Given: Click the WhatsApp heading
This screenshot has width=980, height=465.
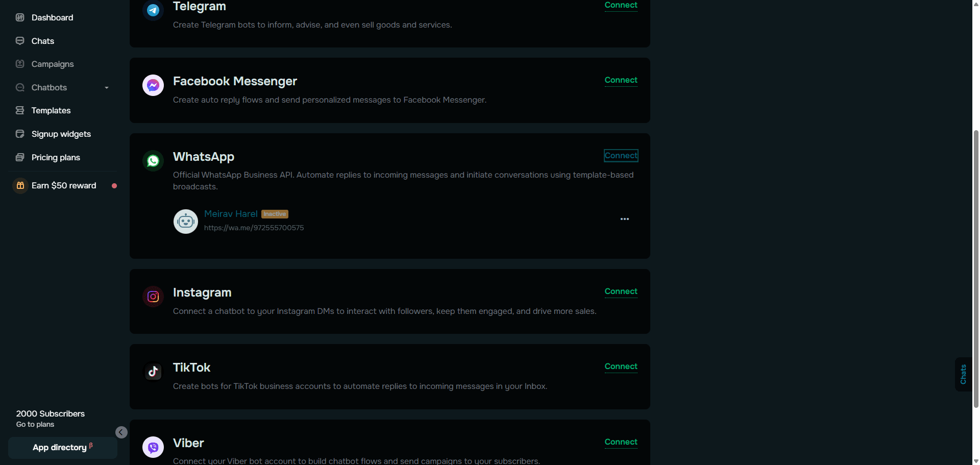Looking at the screenshot, I should tap(204, 157).
